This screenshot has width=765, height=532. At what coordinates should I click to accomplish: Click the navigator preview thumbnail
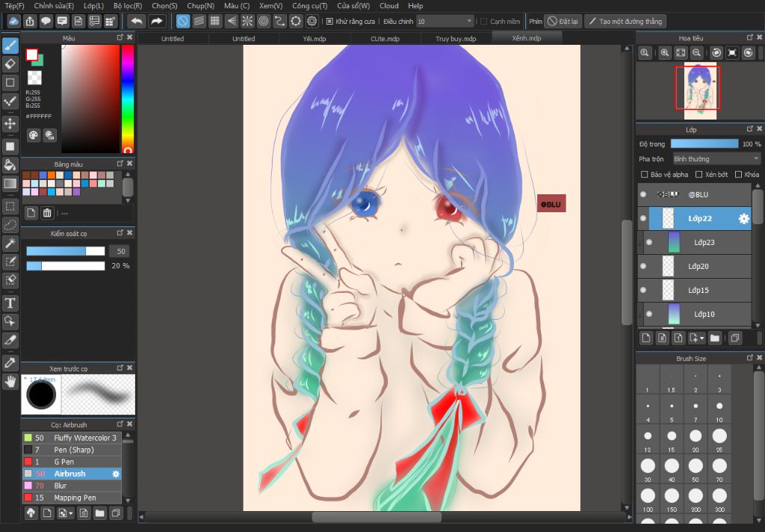[700, 90]
